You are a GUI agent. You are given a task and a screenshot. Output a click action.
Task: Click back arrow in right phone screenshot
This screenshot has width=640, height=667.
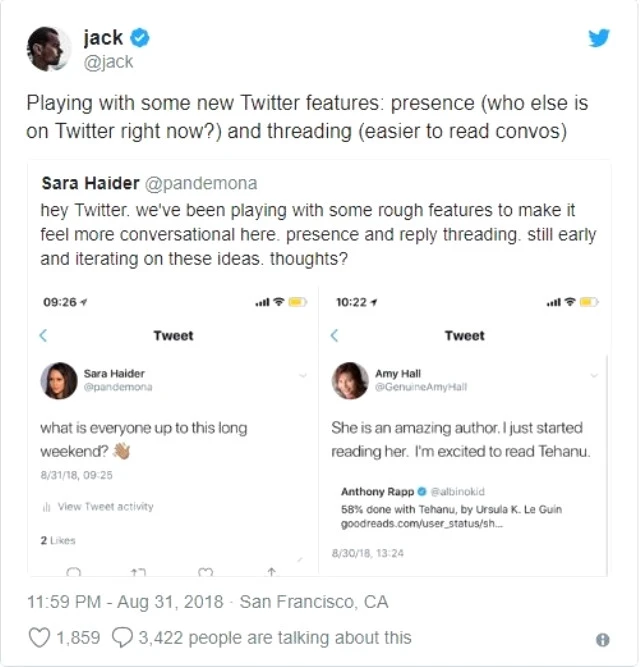pyautogui.click(x=334, y=336)
